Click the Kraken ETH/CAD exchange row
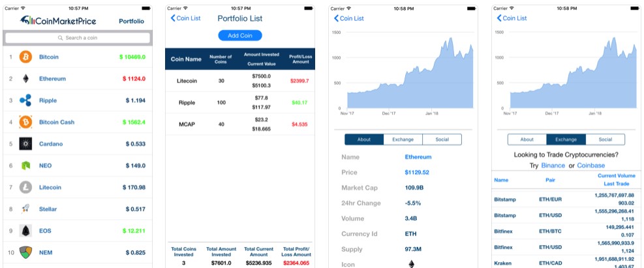Image resolution: width=644 pixels, height=268 pixels. tap(565, 263)
